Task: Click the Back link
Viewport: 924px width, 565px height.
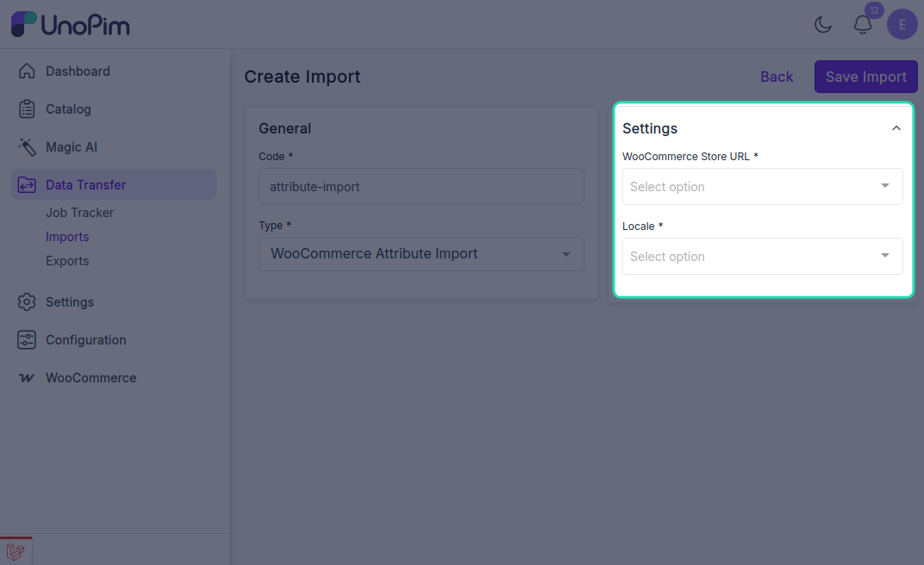Action: [x=777, y=77]
